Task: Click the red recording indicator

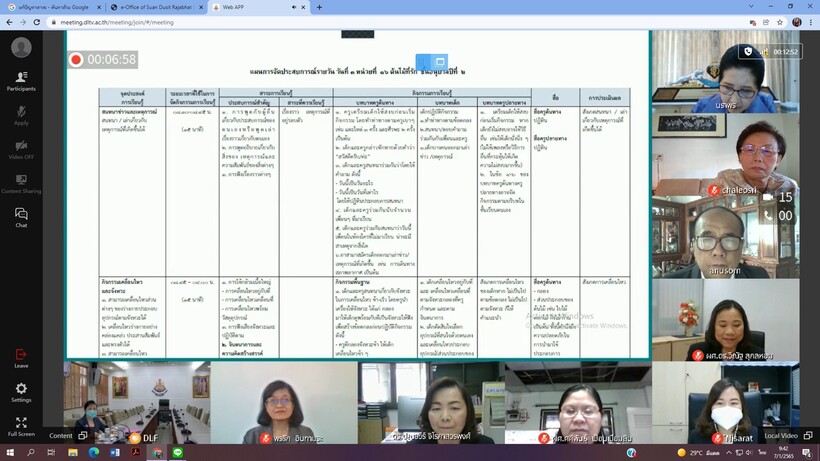Action: 76,60
